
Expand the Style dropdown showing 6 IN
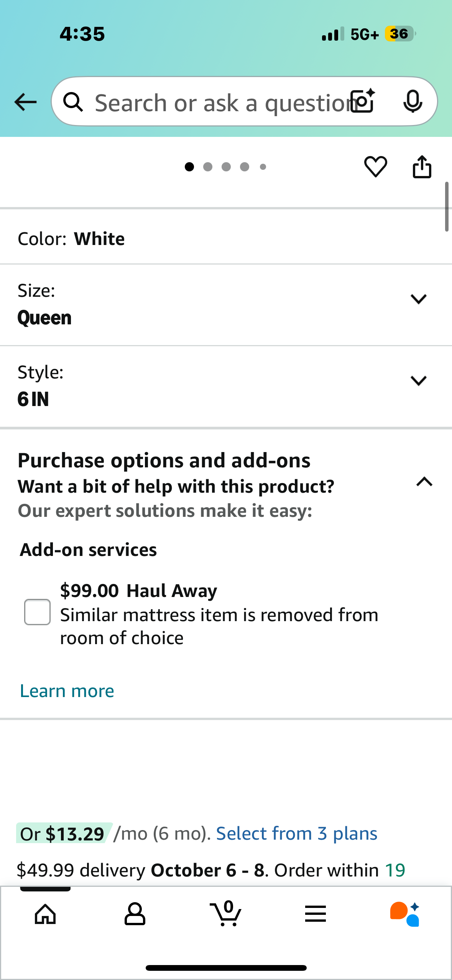[418, 381]
